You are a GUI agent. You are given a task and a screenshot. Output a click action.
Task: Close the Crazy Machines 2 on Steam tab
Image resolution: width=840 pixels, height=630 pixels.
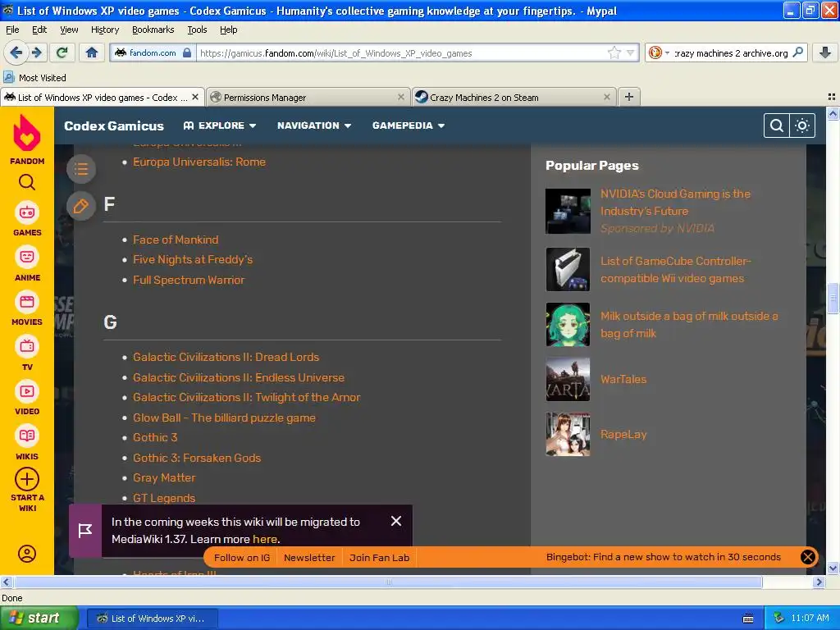click(606, 97)
